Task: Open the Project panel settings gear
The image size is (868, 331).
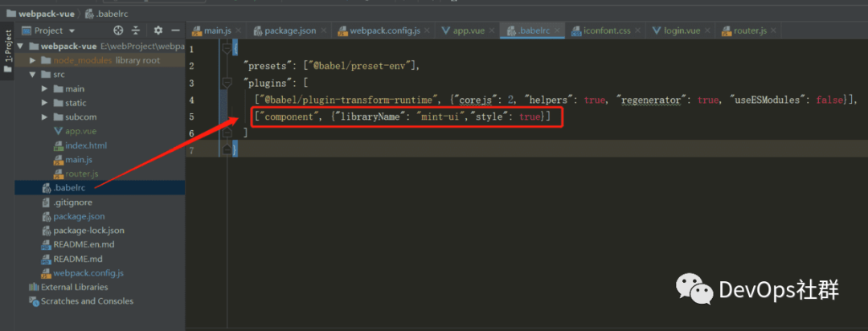Action: pos(158,31)
